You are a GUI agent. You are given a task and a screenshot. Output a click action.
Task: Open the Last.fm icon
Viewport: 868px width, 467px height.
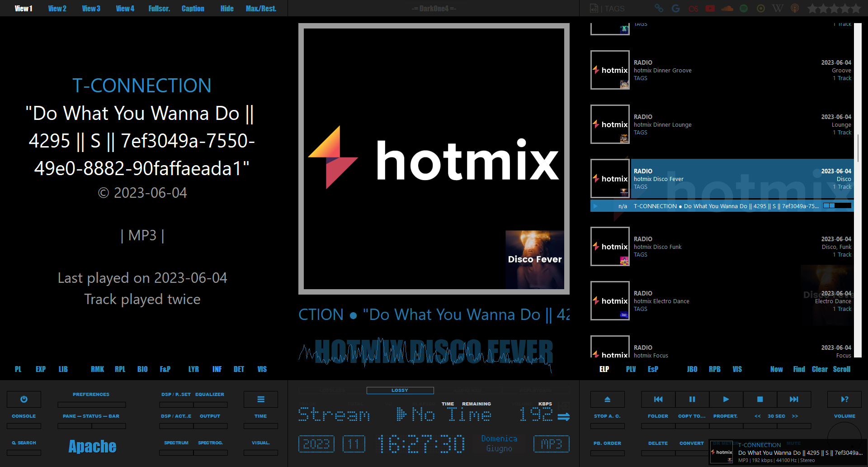(693, 8)
